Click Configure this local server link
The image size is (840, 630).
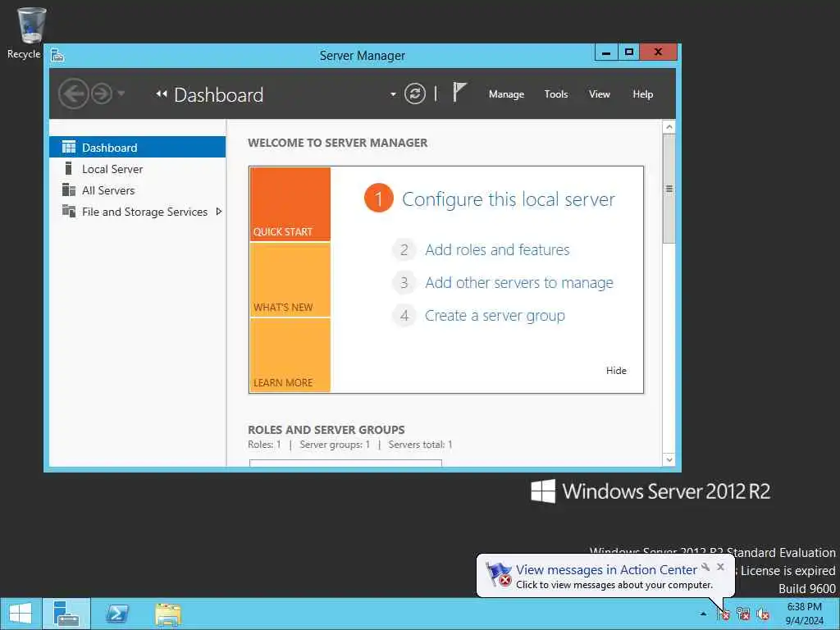click(509, 199)
